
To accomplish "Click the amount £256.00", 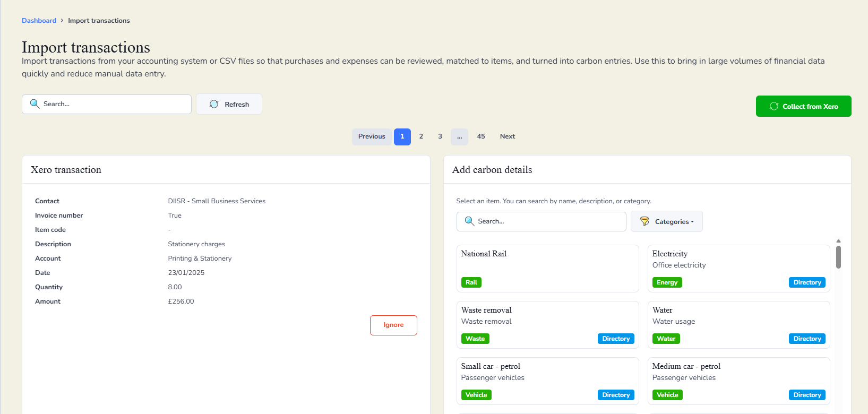I will 181,301.
